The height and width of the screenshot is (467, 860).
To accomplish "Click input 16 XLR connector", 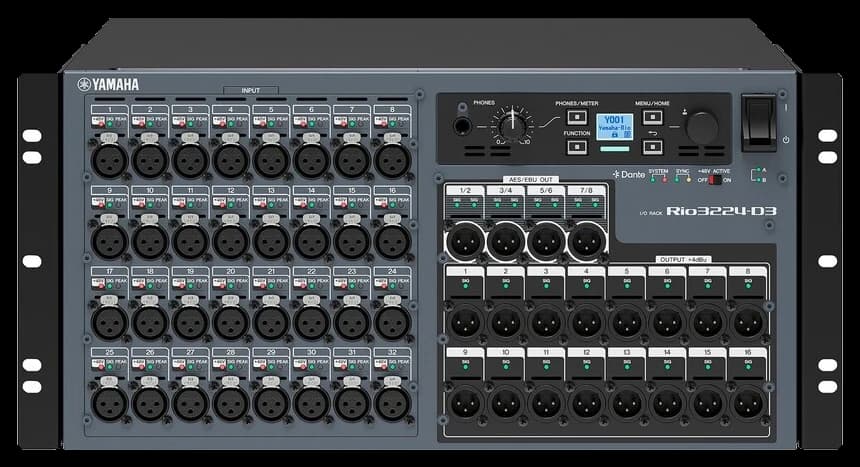I will point(393,241).
